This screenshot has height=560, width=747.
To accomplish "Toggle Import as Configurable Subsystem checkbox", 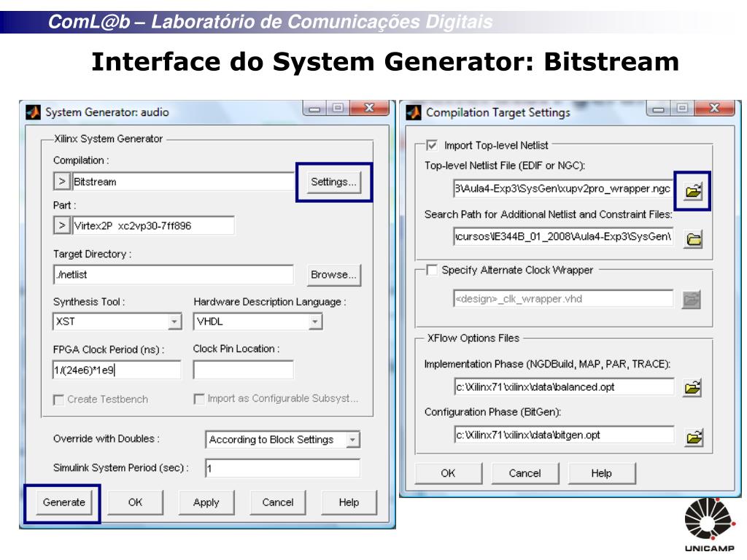I will 199,399.
